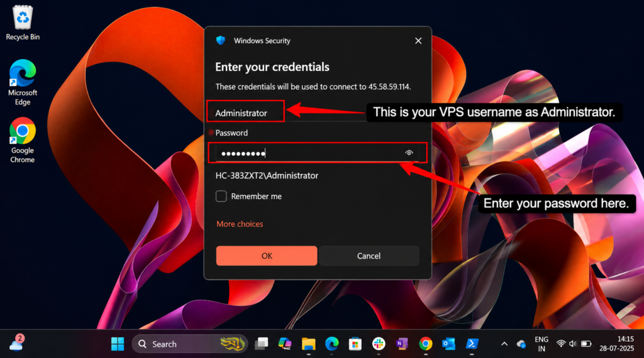
Task: Open Task View from the taskbar
Action: click(x=261, y=344)
